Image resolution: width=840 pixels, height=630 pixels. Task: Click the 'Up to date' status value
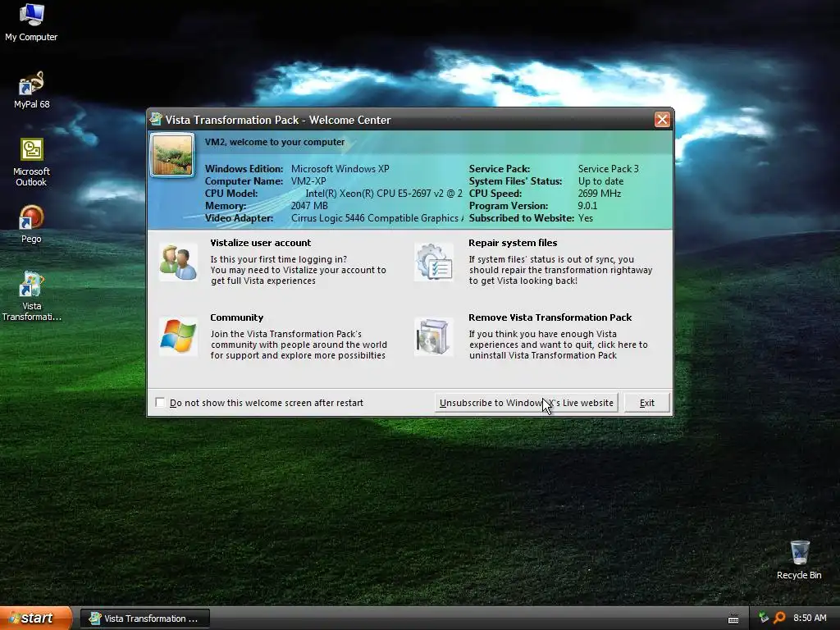[600, 181]
